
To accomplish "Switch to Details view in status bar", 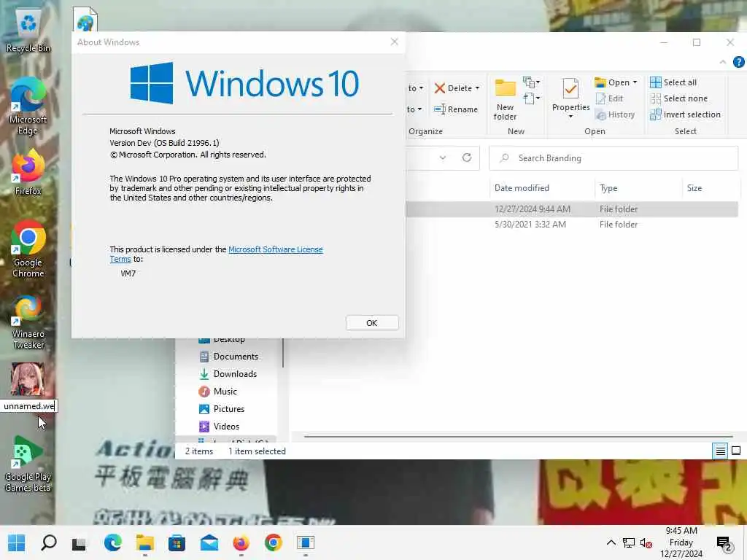I will [720, 451].
